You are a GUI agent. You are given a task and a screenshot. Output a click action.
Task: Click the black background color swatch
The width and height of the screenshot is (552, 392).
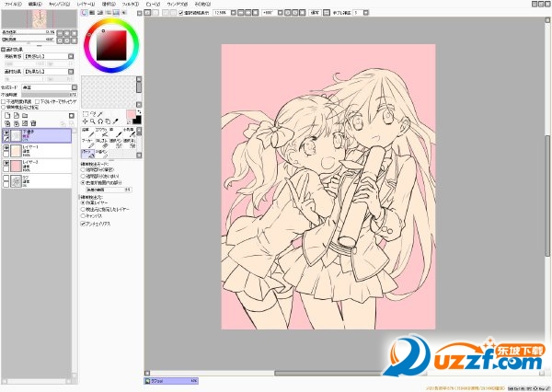coord(138,121)
